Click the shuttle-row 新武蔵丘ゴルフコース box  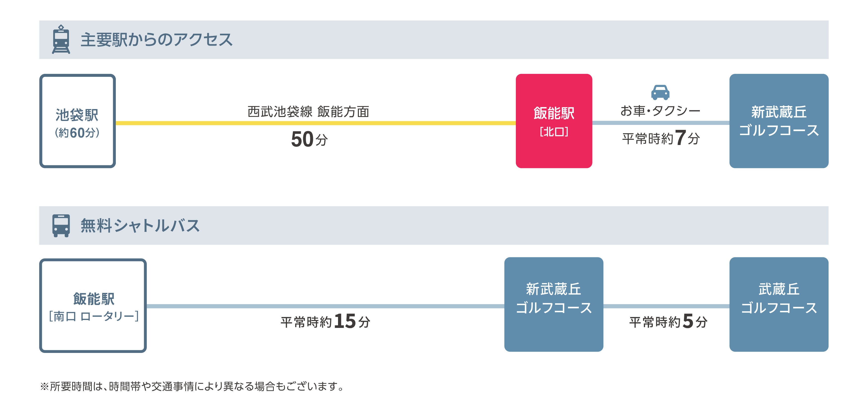coord(554,304)
